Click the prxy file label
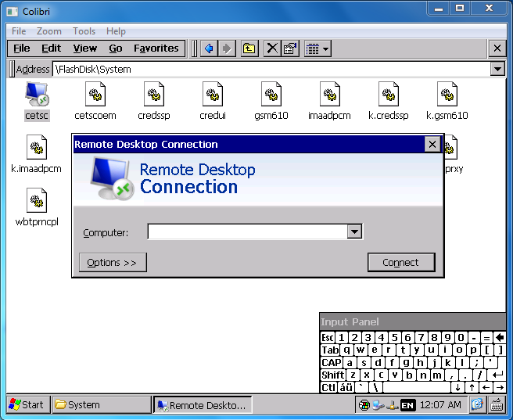 [454, 169]
